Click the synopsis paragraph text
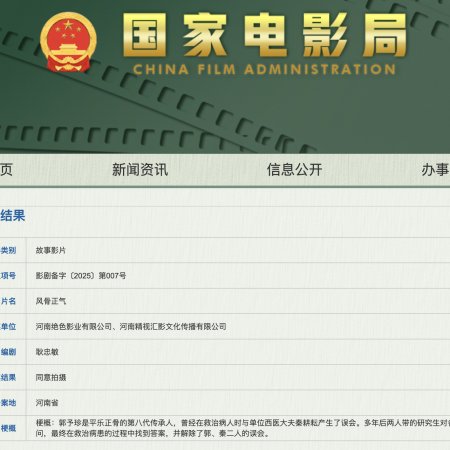Viewport: 450px width, 450px height. 243,428
